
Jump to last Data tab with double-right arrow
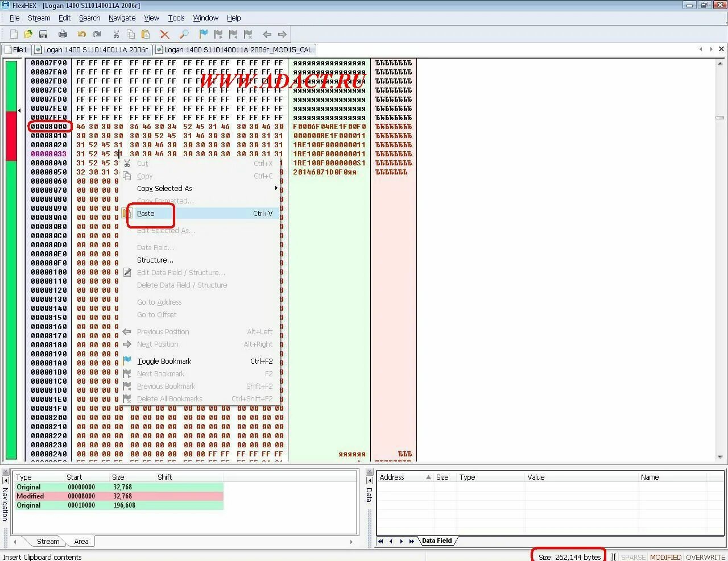(x=411, y=541)
